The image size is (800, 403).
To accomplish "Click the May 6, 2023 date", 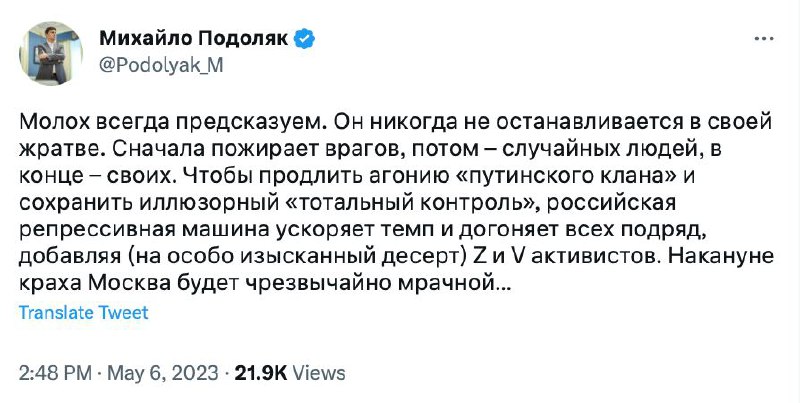I will 162,373.
